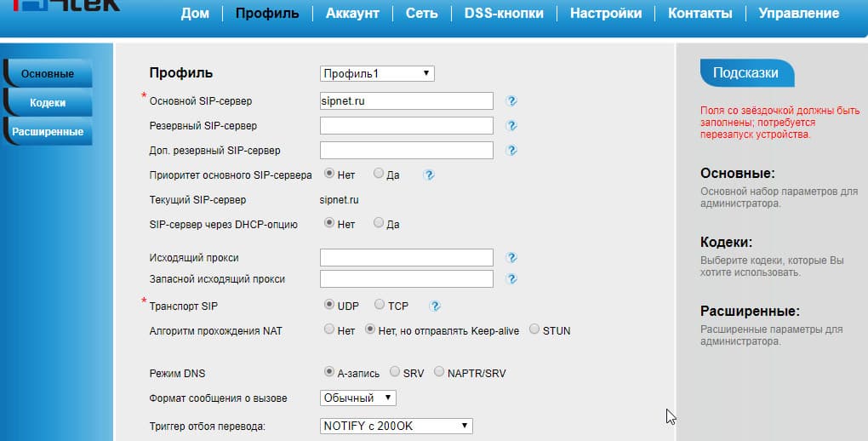Screen dimensions: 868x441
Task: Go to the Аккаунт menu tab
Action: click(352, 14)
